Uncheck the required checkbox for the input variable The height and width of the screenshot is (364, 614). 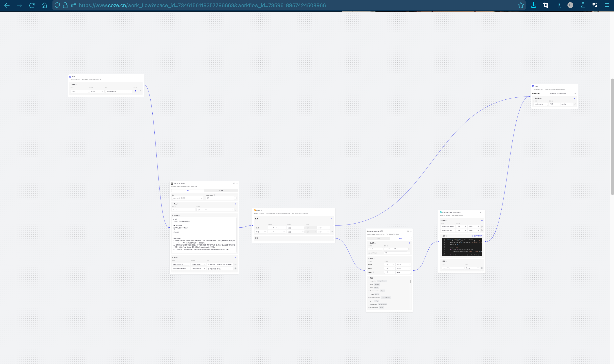pos(136,91)
